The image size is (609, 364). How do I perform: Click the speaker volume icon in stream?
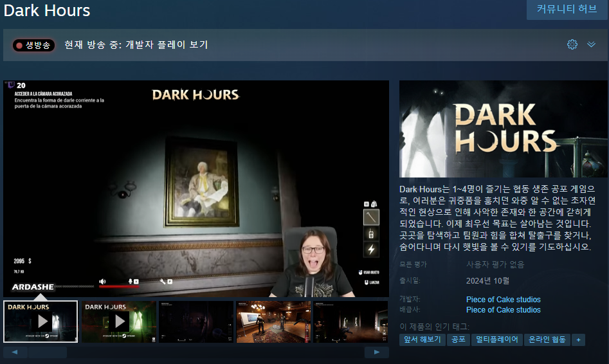click(x=102, y=281)
